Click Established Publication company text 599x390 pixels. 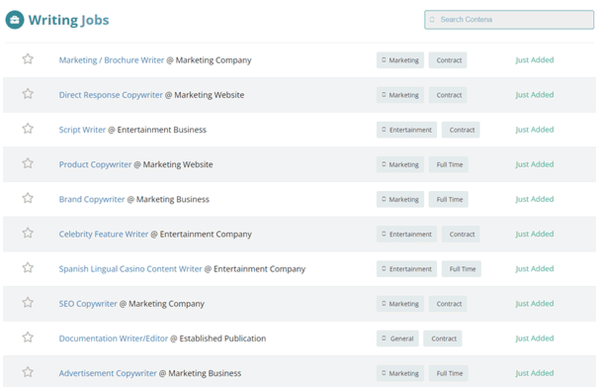tap(223, 338)
